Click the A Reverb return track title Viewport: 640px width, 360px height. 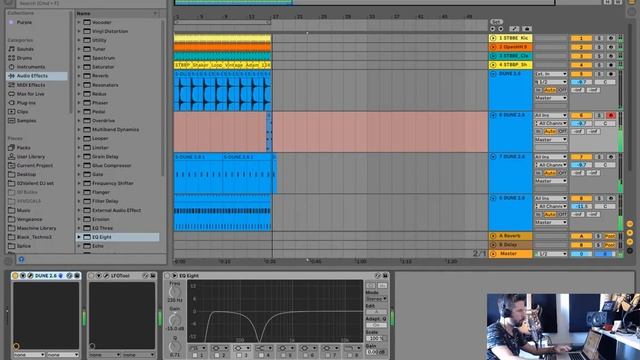coord(509,236)
